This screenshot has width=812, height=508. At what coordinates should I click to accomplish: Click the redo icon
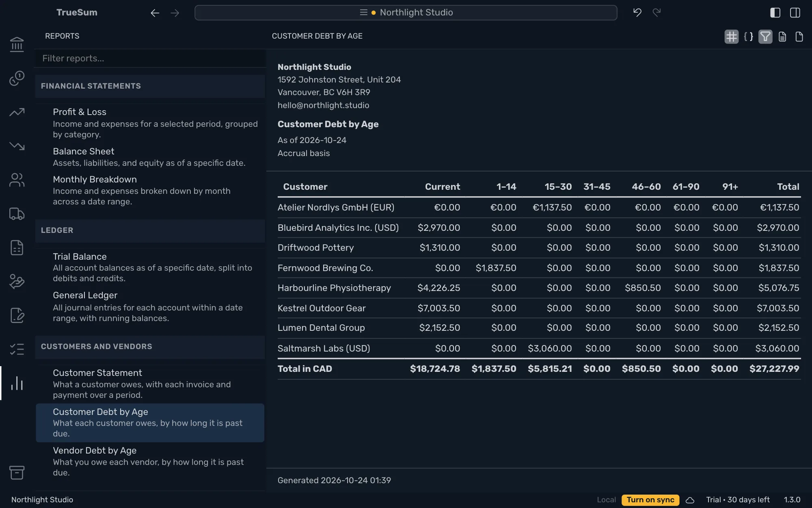(x=657, y=13)
